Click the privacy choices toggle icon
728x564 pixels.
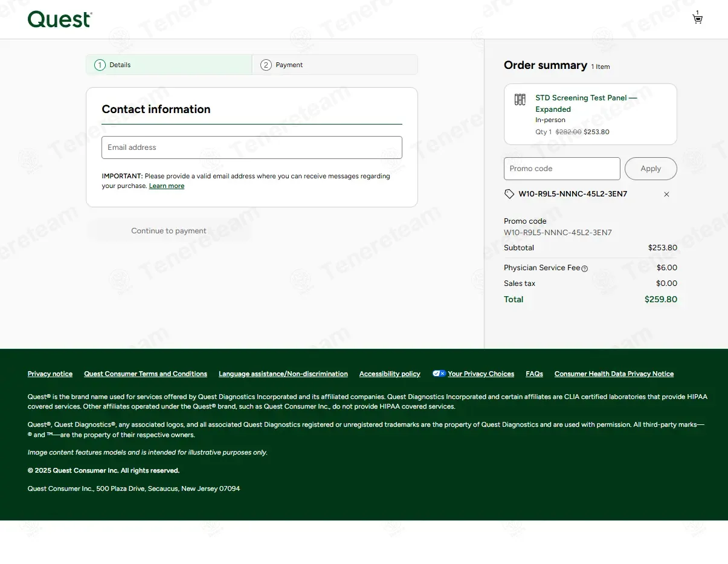tap(439, 374)
